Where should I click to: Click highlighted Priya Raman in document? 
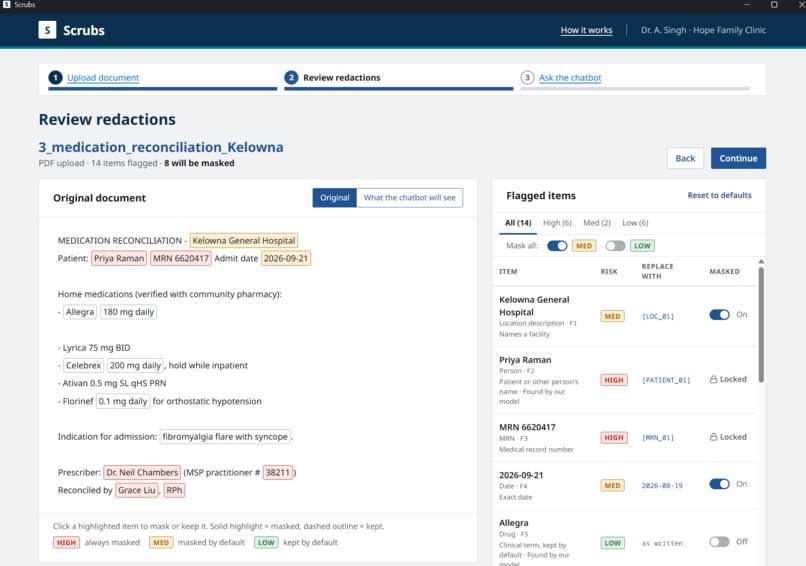(119, 259)
